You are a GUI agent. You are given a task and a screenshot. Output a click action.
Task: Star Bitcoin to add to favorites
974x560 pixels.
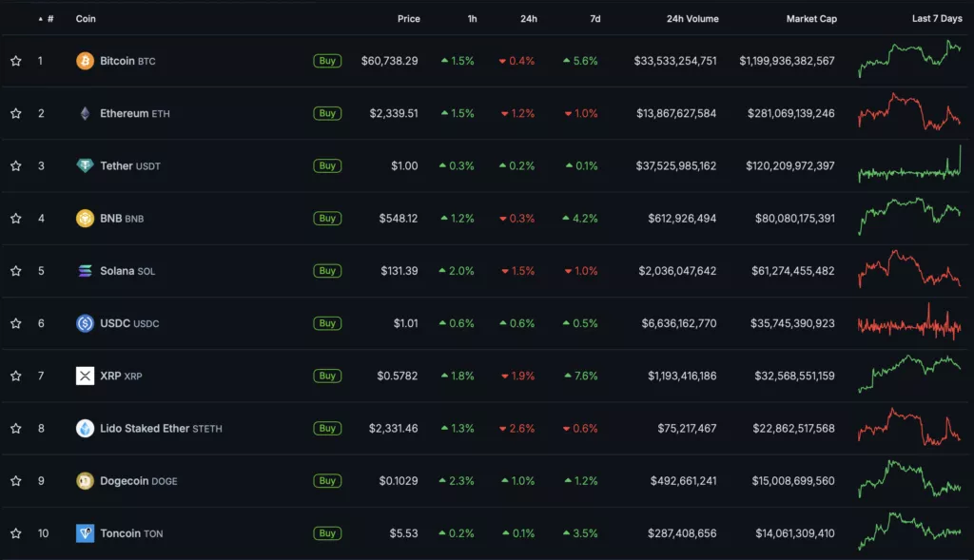16,61
